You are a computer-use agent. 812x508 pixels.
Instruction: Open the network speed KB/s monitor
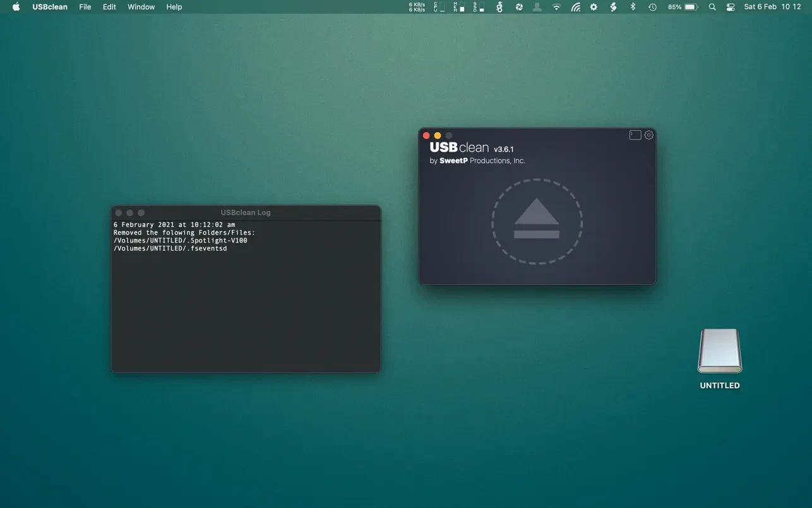click(x=417, y=7)
